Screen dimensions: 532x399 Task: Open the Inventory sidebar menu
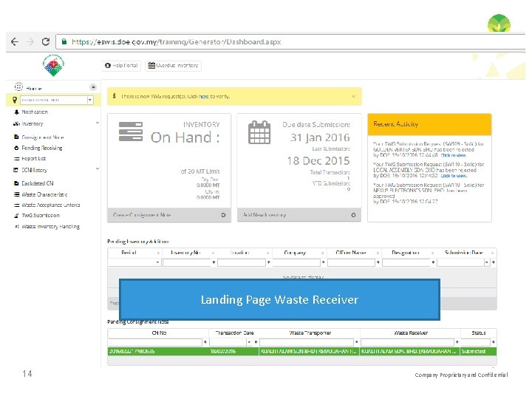coord(33,124)
